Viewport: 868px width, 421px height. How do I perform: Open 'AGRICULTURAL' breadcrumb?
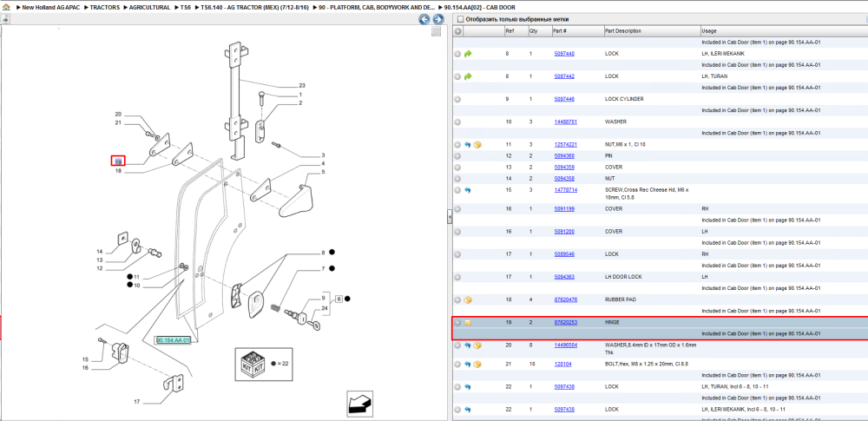(x=149, y=8)
